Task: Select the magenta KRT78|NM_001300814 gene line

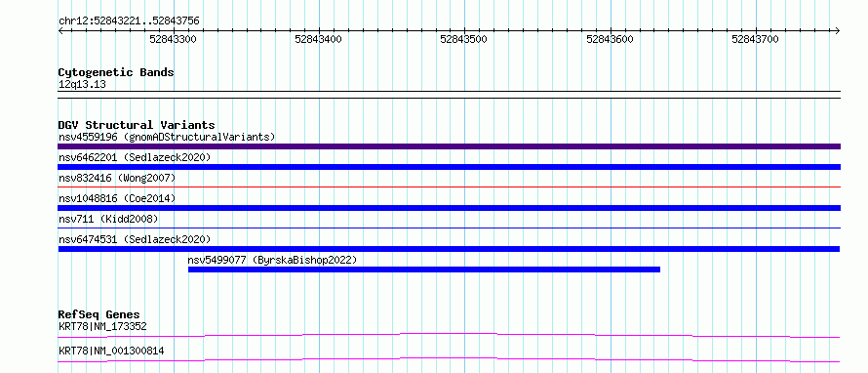Action: pyautogui.click(x=449, y=359)
